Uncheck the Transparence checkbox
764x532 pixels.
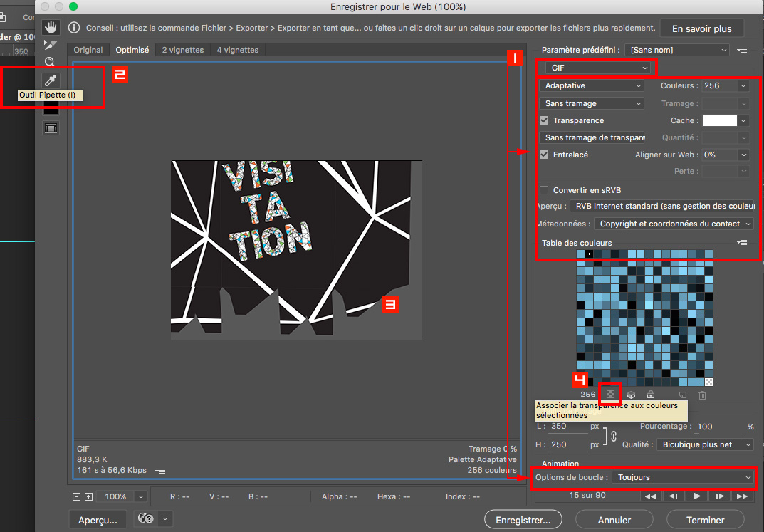544,121
